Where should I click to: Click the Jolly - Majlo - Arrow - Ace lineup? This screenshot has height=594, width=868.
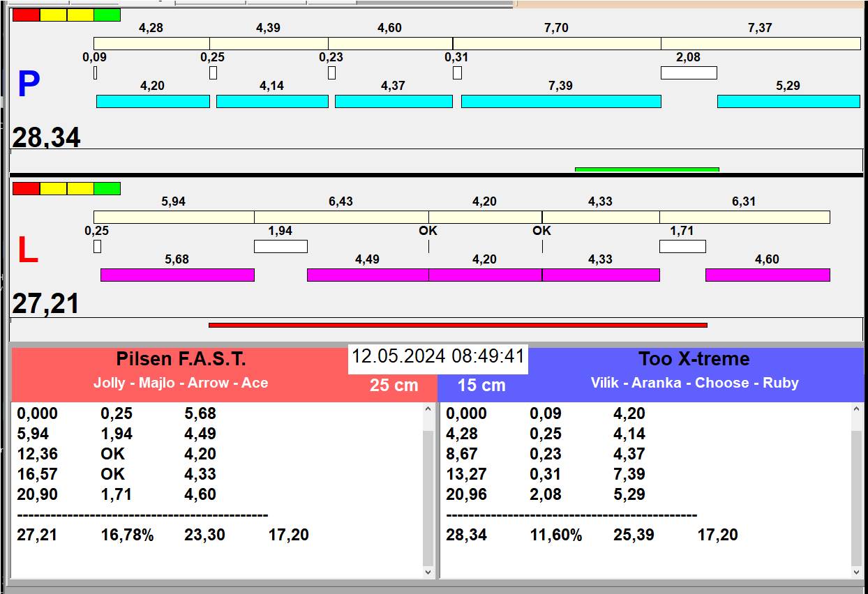(x=181, y=383)
